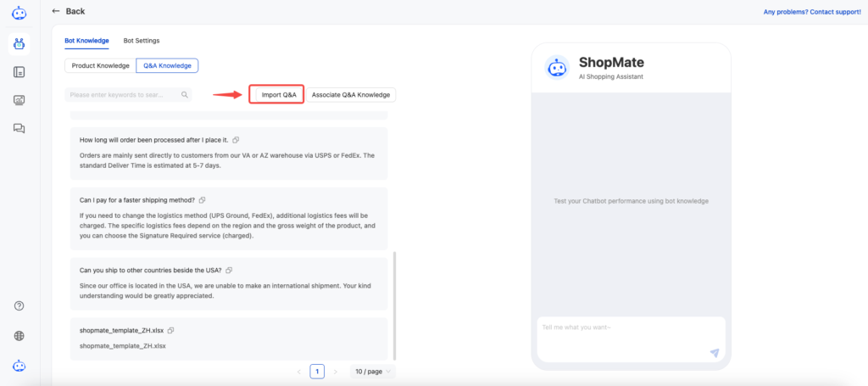Click the search magnifier icon

pos(184,95)
